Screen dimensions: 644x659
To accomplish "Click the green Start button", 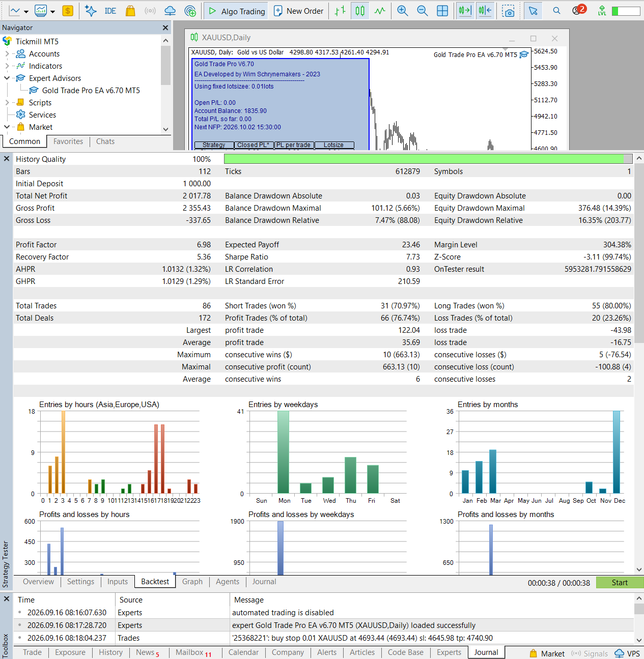I will pos(620,583).
